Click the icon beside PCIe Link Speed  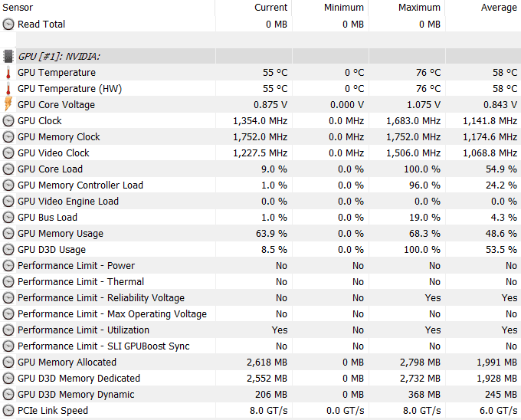pos(8,411)
